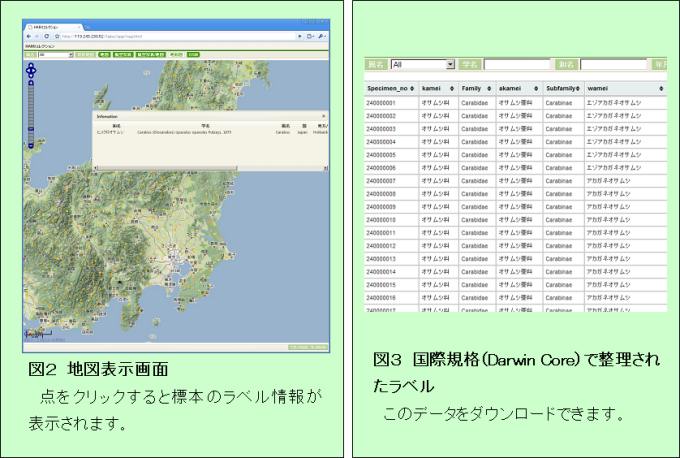Click the browser back arrow button
This screenshot has width=680, height=458.
click(28, 35)
